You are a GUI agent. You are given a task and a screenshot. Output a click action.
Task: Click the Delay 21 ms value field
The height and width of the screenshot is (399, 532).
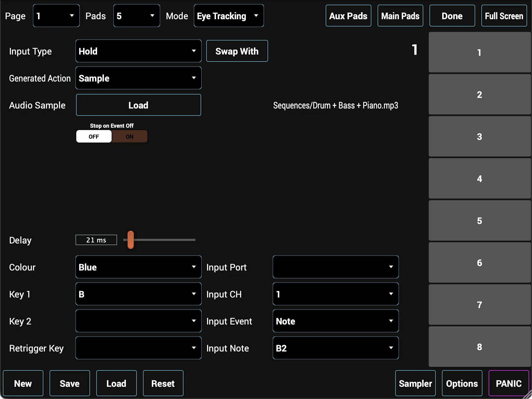(96, 240)
